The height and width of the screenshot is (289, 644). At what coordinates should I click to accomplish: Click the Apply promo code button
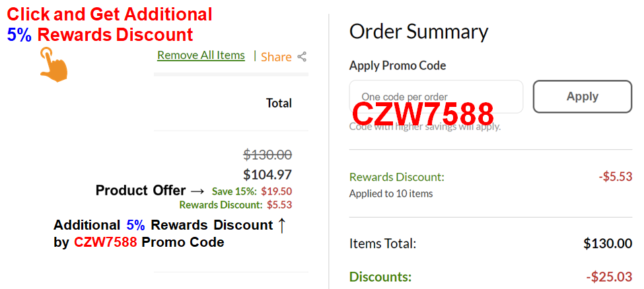pos(583,96)
